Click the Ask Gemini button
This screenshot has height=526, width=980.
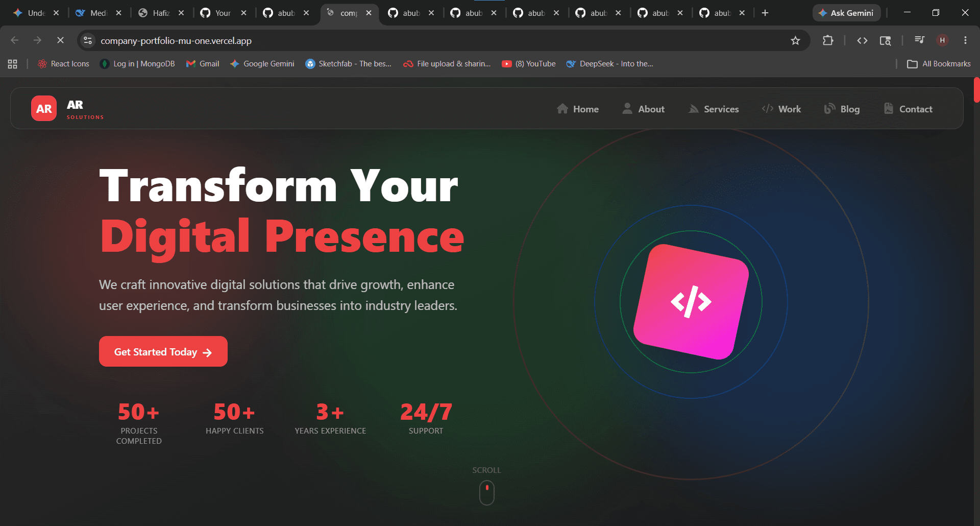pos(846,13)
